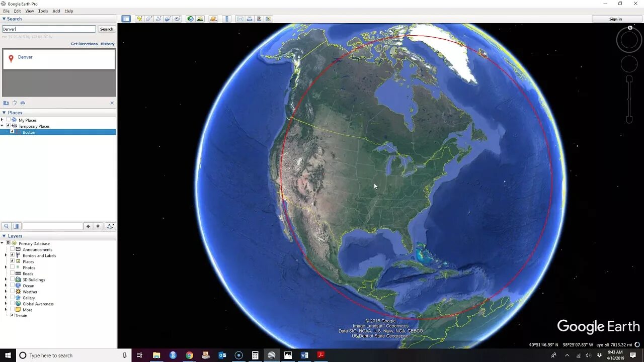Screen dimensions: 644x362
Task: Open the Tools menu
Action: [x=43, y=11]
